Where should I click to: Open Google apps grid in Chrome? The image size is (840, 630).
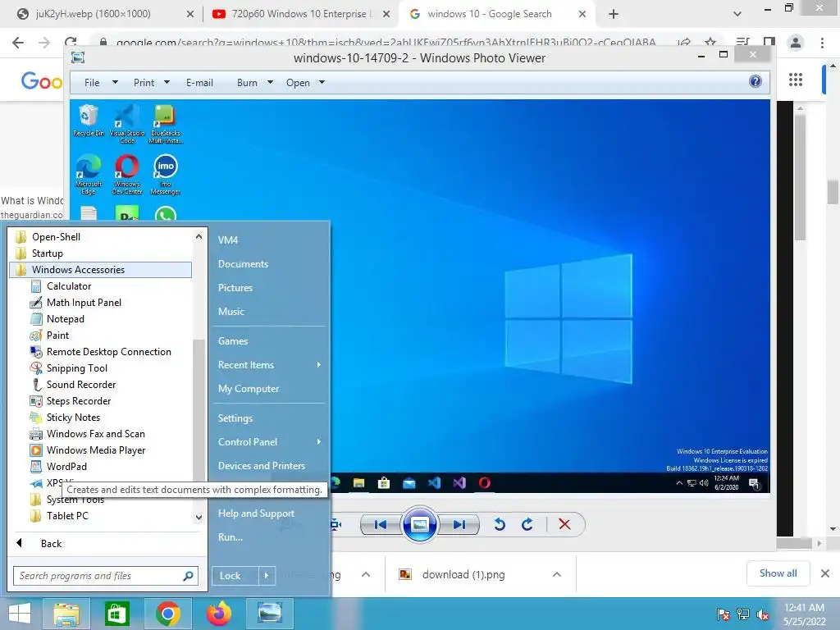pyautogui.click(x=796, y=80)
